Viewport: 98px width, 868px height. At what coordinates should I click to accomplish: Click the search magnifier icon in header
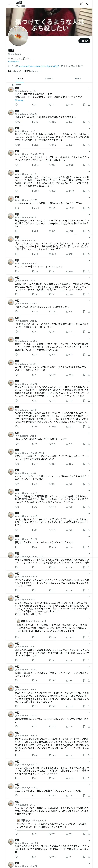click(x=87, y=4)
